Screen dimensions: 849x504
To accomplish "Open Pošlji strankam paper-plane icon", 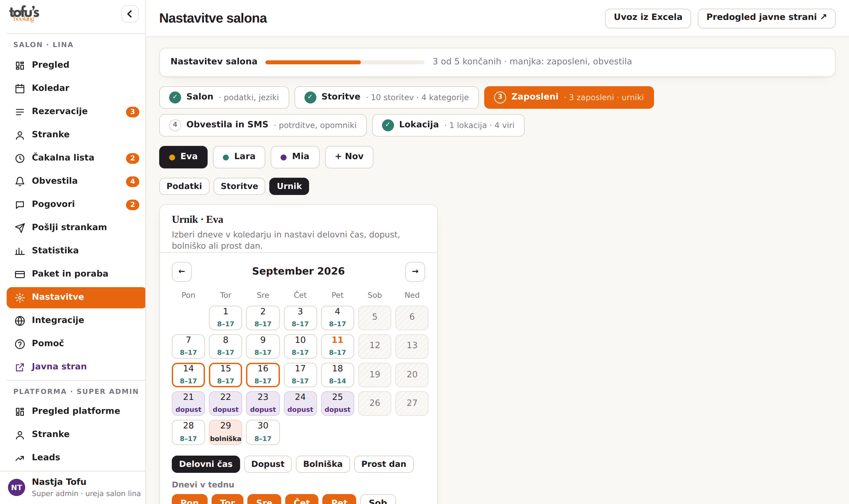I will tap(20, 227).
